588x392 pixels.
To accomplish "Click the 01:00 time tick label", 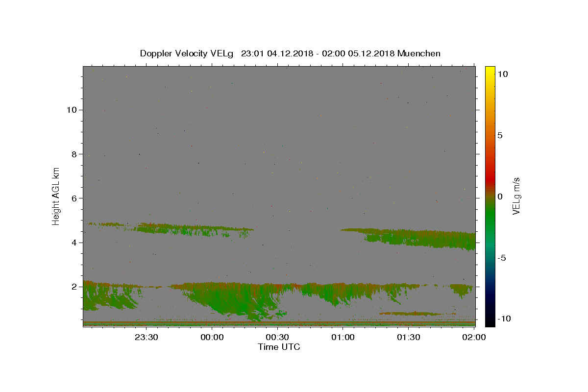I will coord(343,338).
